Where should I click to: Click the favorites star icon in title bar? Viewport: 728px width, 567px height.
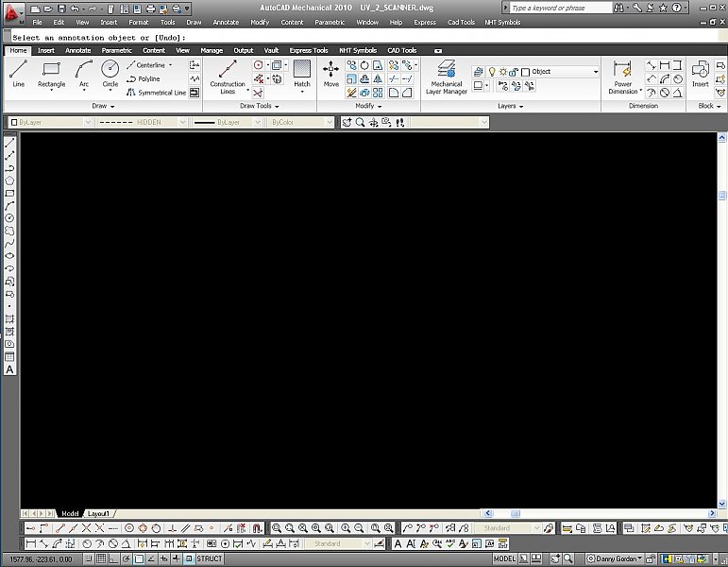pyautogui.click(x=664, y=8)
